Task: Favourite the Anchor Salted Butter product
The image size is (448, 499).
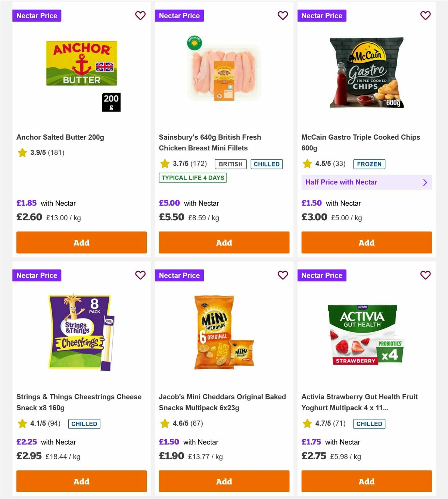Action: 140,16
